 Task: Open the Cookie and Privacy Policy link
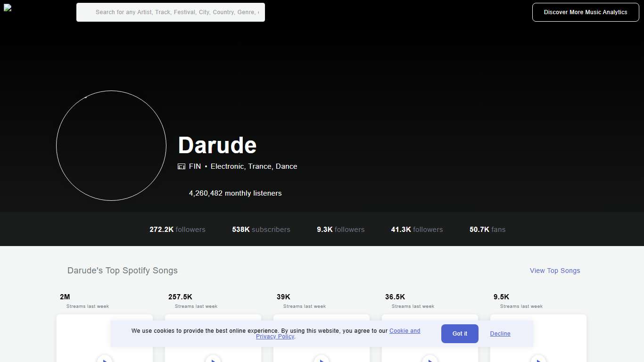click(405, 331)
